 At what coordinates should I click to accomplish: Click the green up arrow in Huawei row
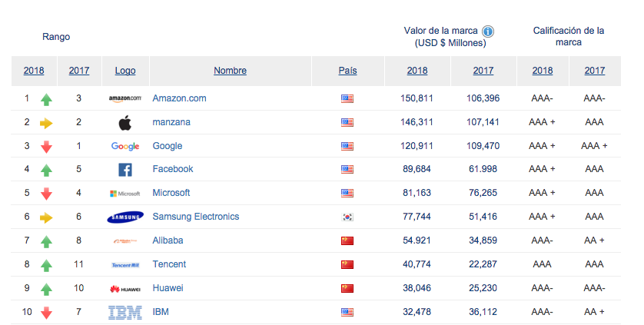point(46,289)
